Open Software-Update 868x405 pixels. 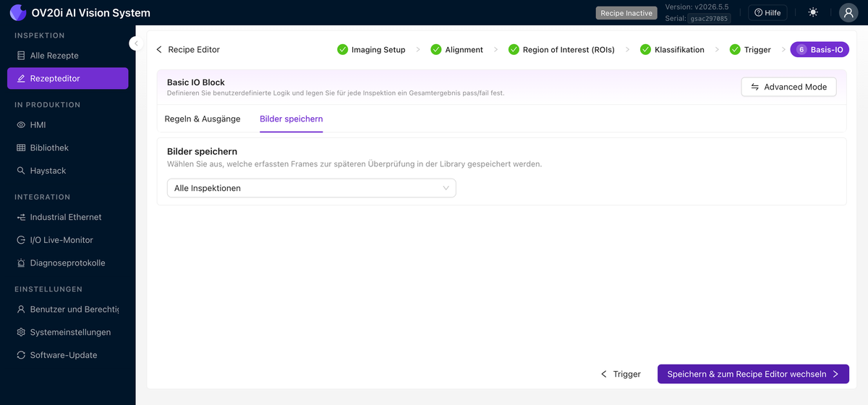[68, 356]
